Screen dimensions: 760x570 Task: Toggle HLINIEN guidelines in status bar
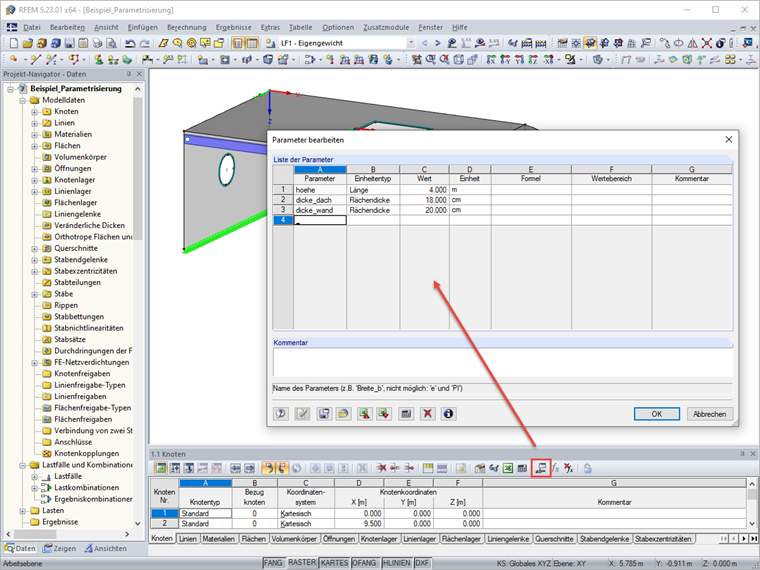click(x=396, y=563)
